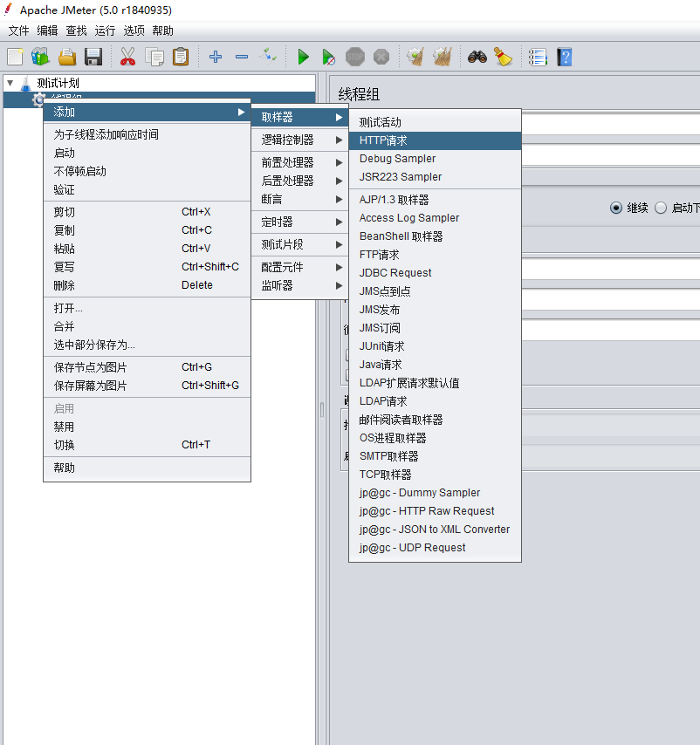Click the Clear All double broom icon
Screen dimensions: 700x745
coord(443,57)
